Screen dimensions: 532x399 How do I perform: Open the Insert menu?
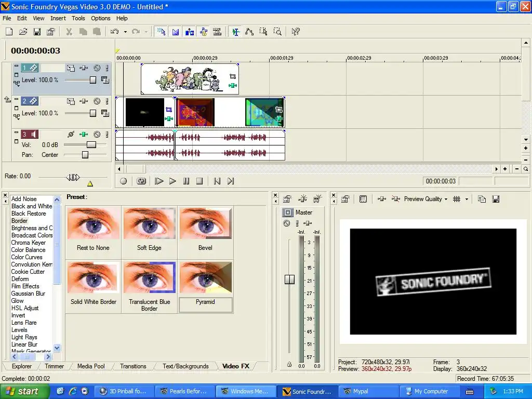point(58,18)
